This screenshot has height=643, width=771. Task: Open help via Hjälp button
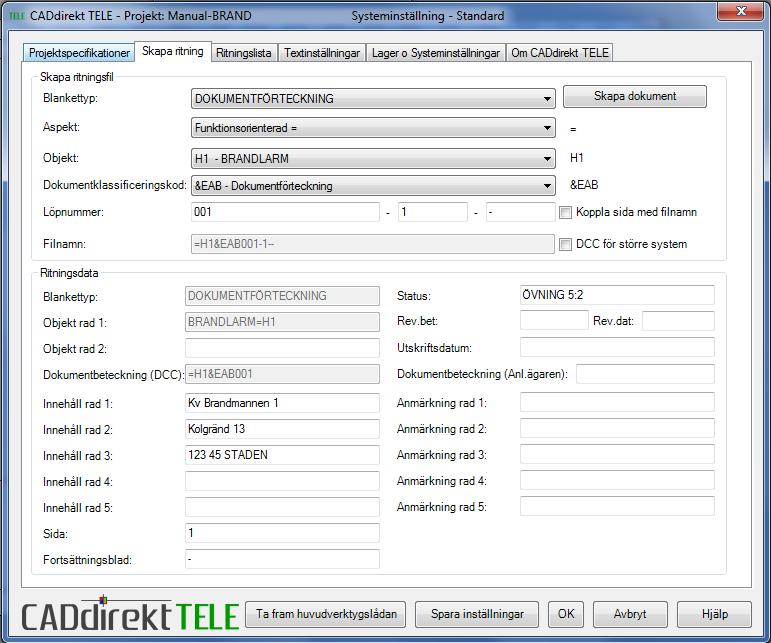pos(714,614)
